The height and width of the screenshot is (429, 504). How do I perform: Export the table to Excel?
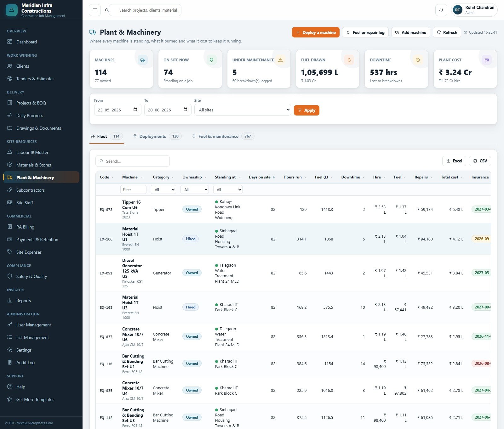tap(454, 161)
